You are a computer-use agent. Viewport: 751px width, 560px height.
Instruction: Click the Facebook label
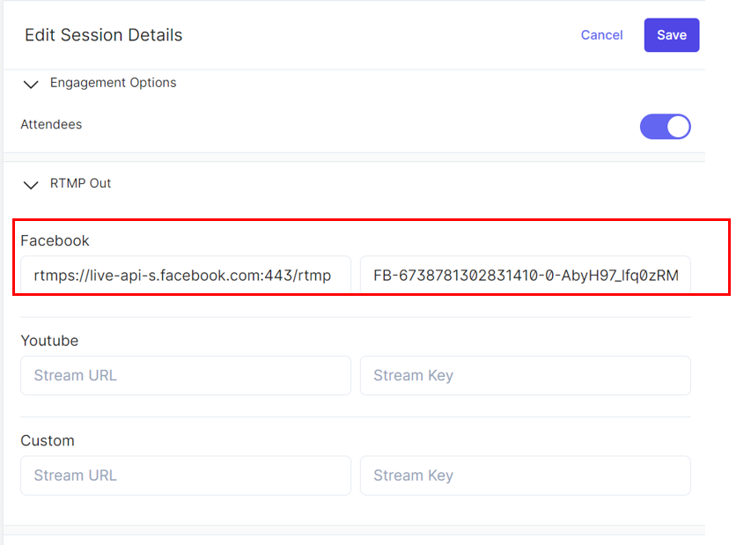point(55,240)
